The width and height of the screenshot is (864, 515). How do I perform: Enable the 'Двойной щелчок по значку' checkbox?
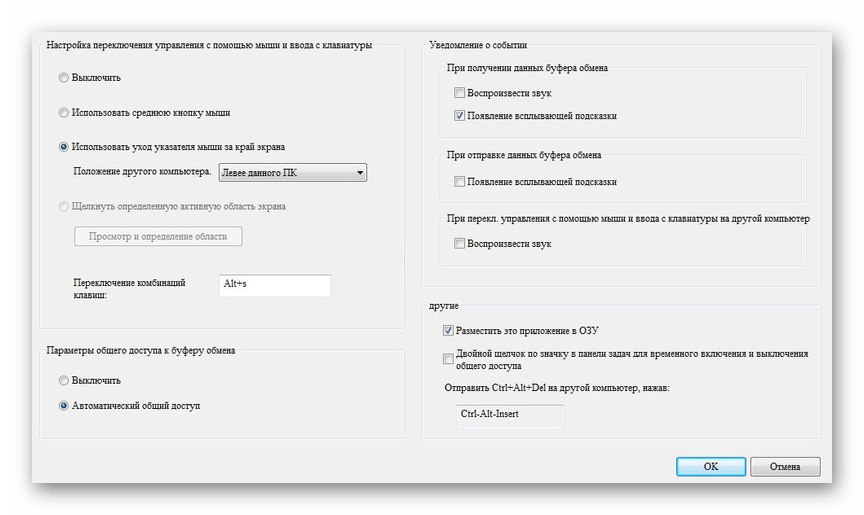[448, 359]
